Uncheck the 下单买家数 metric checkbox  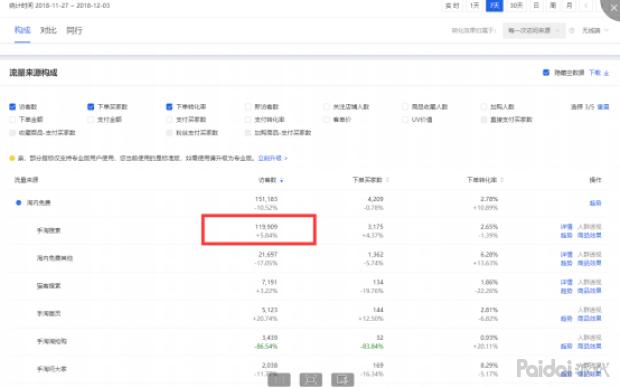[x=91, y=107]
